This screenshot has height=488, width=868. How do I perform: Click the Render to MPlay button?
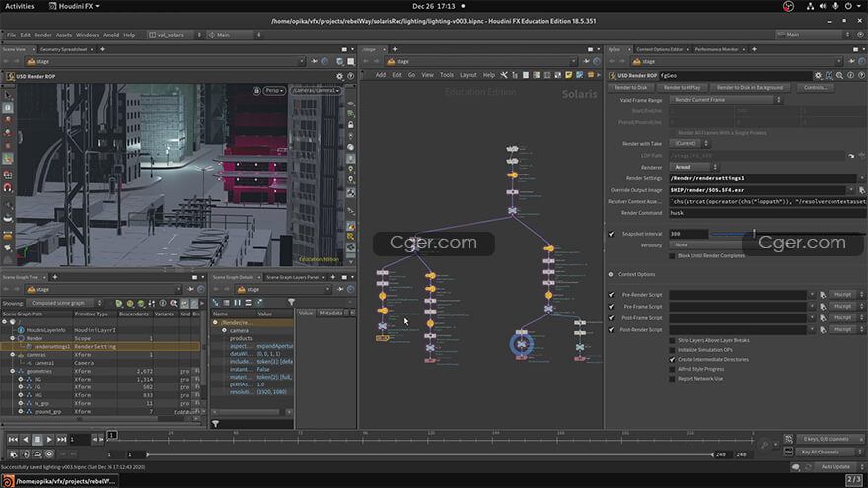[x=682, y=88]
